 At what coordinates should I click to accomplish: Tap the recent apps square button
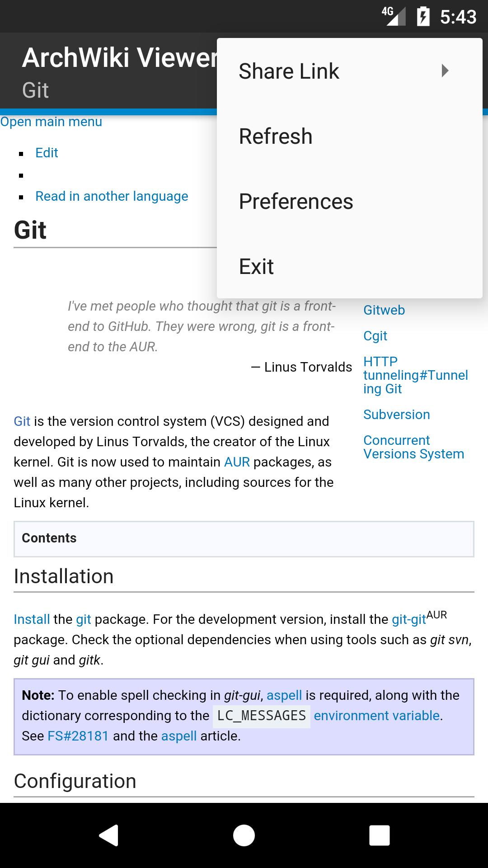[380, 834]
